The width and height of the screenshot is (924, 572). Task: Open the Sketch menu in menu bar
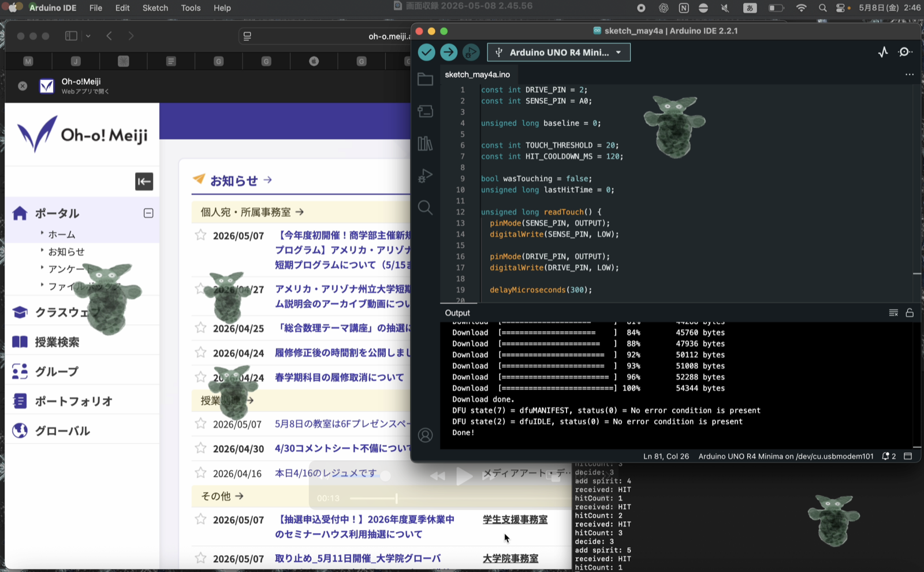point(155,8)
